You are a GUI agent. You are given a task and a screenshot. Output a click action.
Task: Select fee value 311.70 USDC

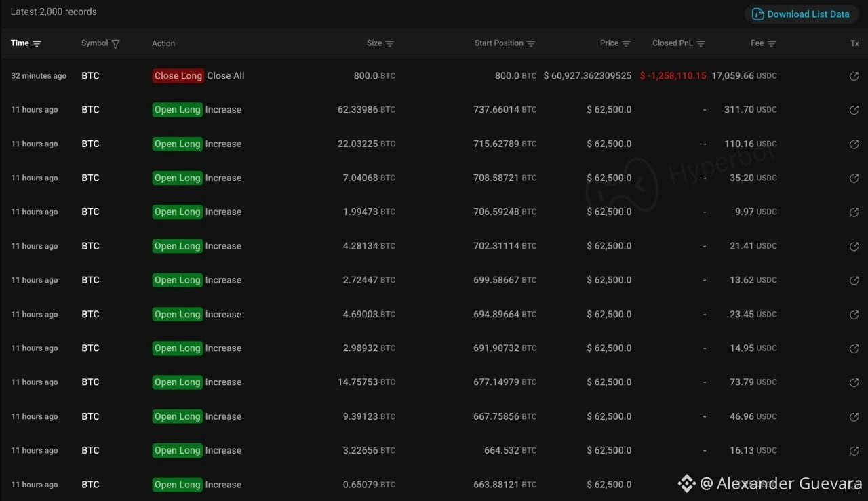coord(750,110)
